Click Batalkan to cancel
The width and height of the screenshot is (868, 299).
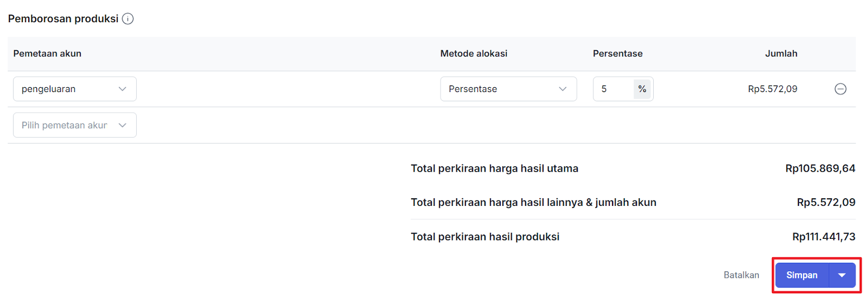[741, 275]
